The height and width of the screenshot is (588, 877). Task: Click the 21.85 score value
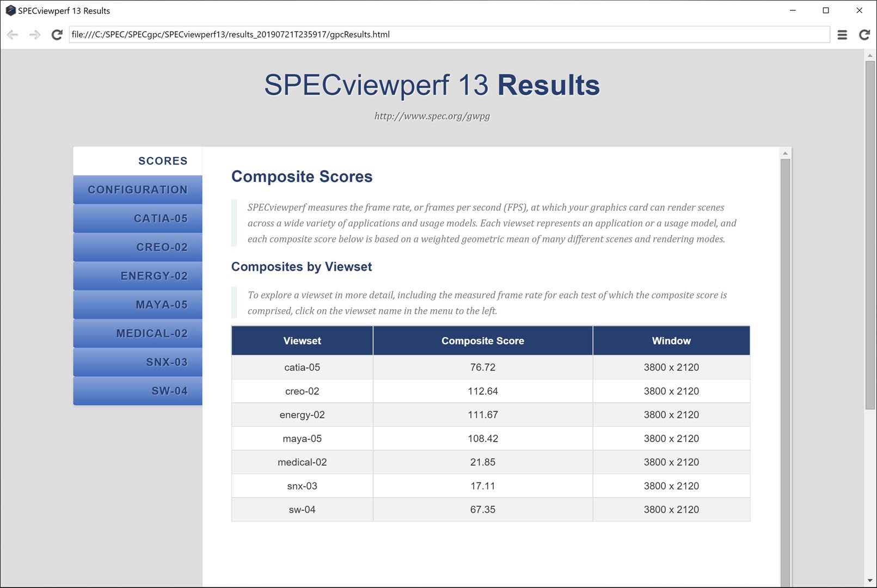(x=483, y=462)
